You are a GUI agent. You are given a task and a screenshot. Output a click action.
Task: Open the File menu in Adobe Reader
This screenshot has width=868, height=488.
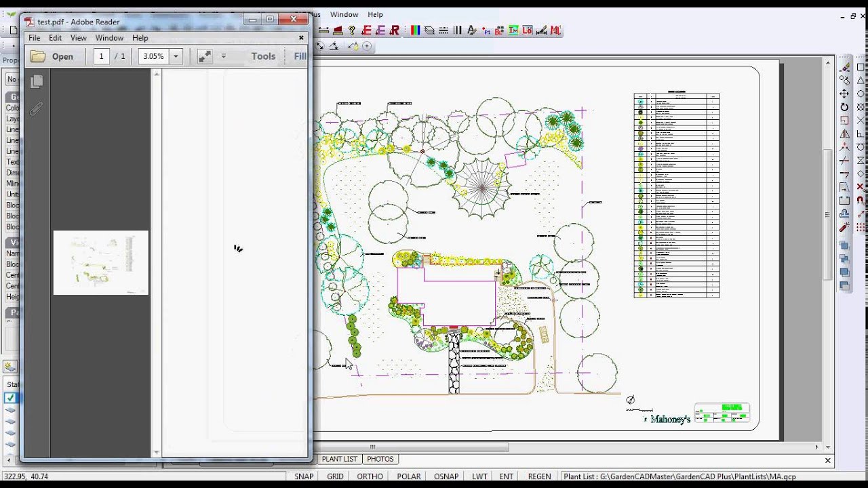(x=34, y=38)
